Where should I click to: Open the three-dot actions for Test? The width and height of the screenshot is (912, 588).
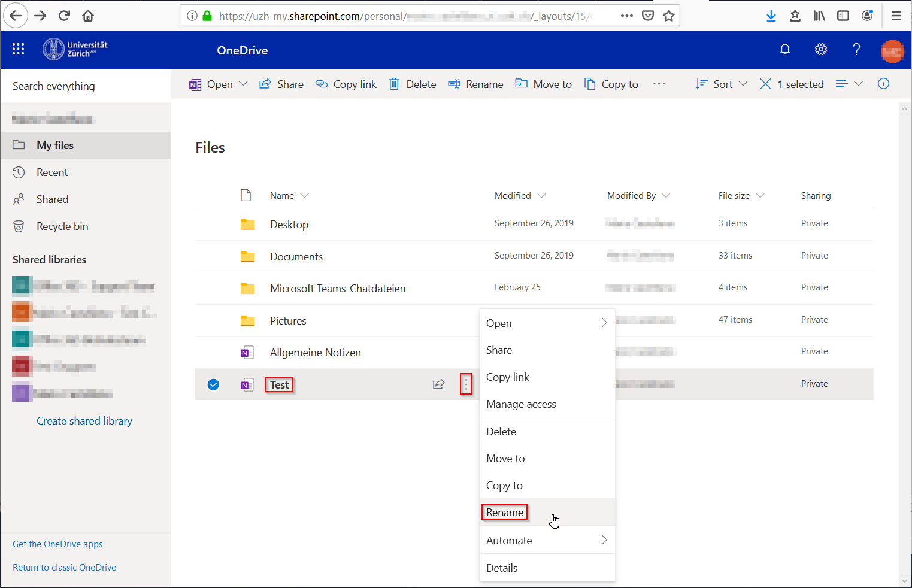466,384
